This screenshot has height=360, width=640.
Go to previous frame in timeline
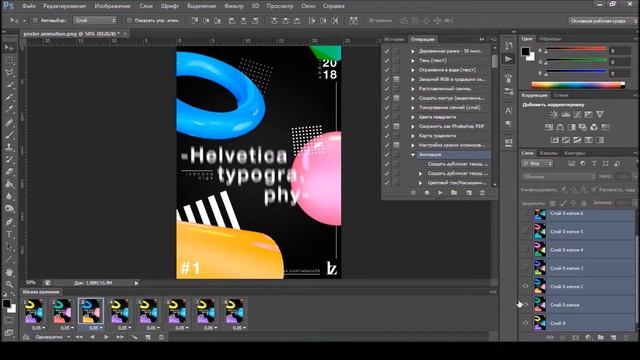92,337
